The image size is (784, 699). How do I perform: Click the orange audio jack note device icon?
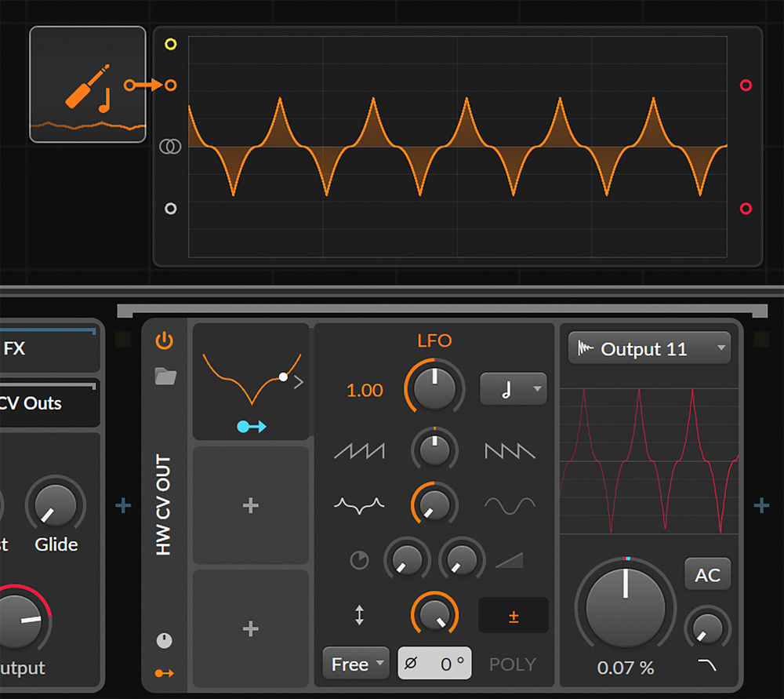click(87, 86)
